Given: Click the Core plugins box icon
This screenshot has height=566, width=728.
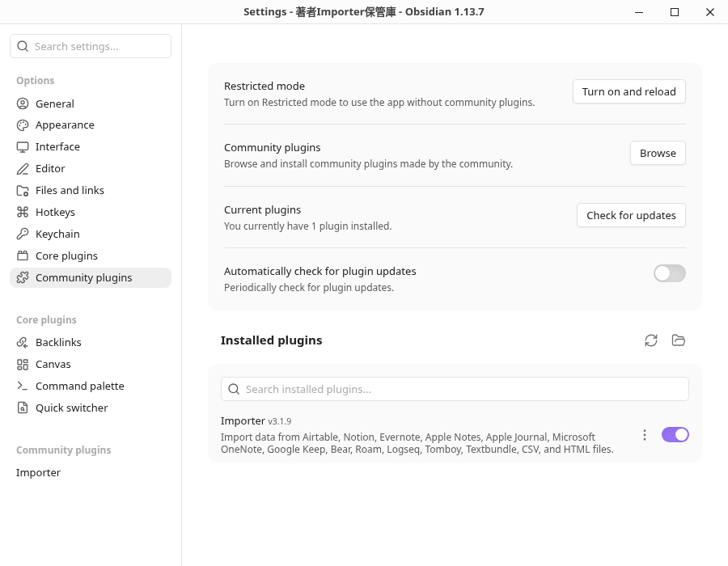Looking at the screenshot, I should point(23,256).
